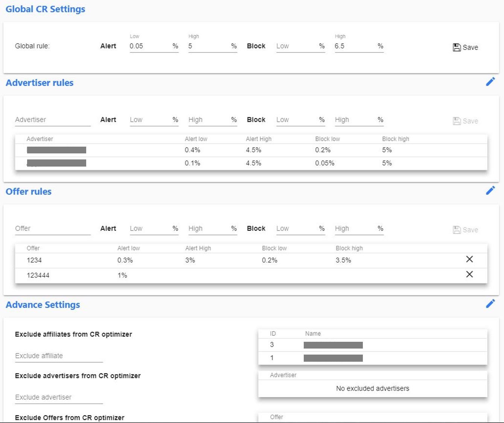The image size is (504, 423).
Task: Select excluded affiliate row with ID 1
Action: pyautogui.click(x=373, y=358)
